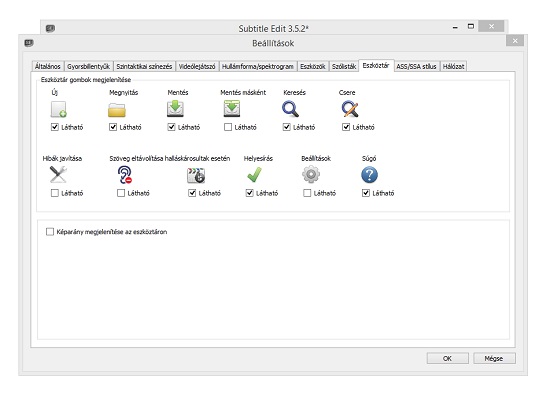This screenshot has width=550, height=403.
Task: Switch to the Hálózat tab
Action: click(x=453, y=66)
